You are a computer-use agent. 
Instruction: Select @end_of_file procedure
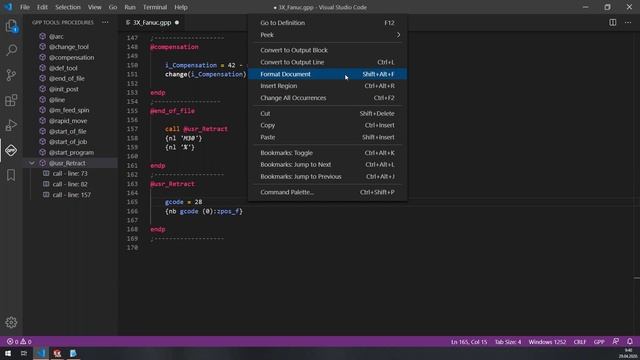click(x=67, y=78)
